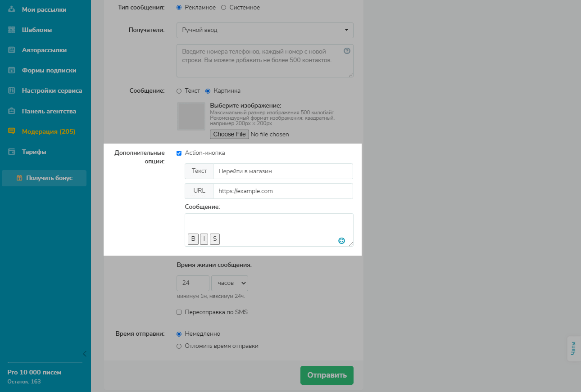
Task: Click the Choose File button
Action: tap(229, 134)
